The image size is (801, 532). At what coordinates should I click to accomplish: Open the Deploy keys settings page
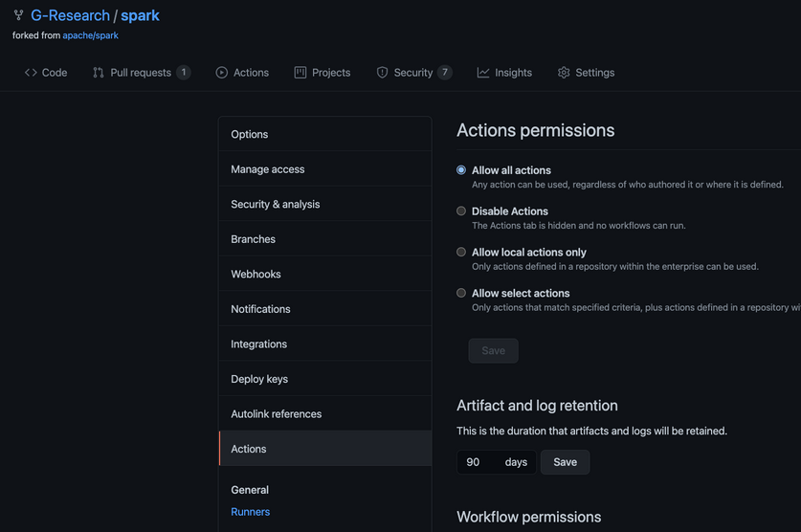pyautogui.click(x=324, y=379)
